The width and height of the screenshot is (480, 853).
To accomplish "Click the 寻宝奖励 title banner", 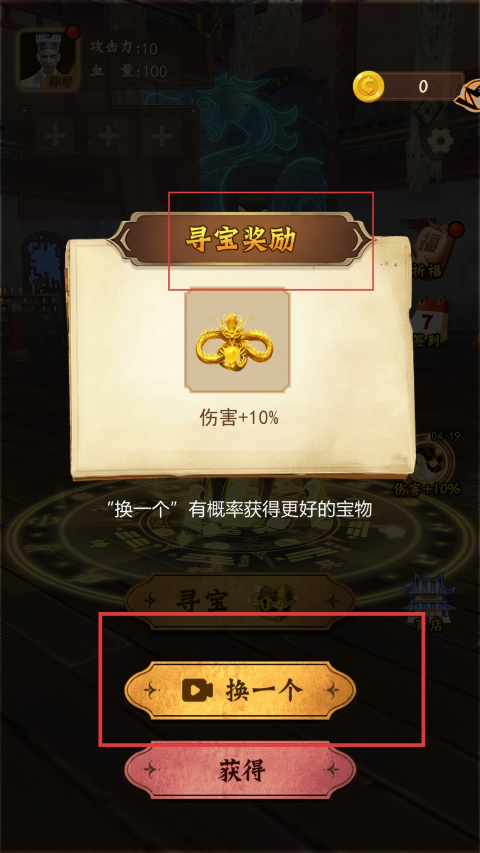I will click(241, 240).
